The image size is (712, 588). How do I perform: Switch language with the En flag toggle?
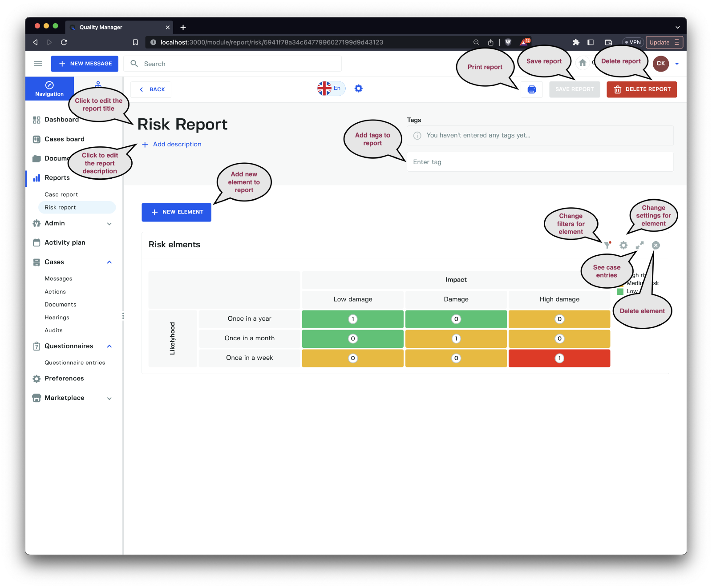coord(331,89)
